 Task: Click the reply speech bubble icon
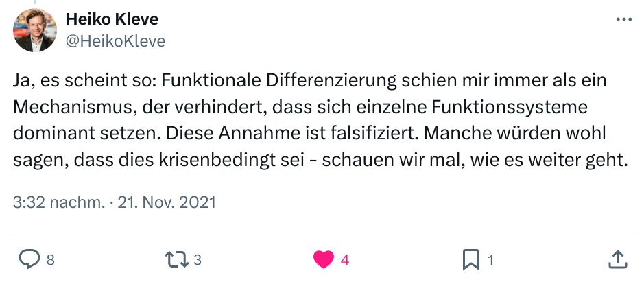pyautogui.click(x=29, y=259)
